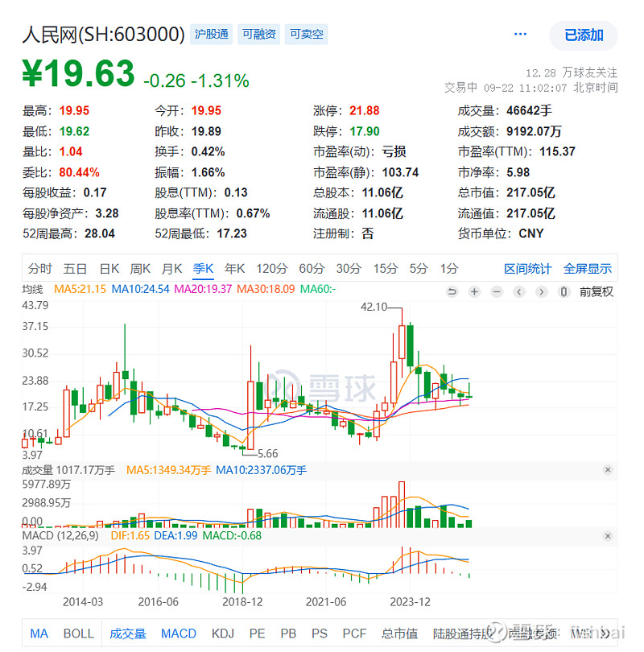Switch to 5分 chart tab
This screenshot has width=644, height=652.
[419, 269]
